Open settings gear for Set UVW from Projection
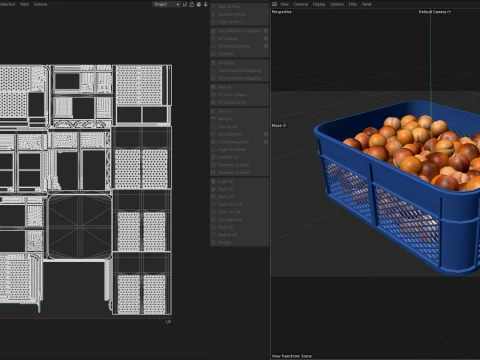The width and height of the screenshot is (480, 360). pyautogui.click(x=266, y=31)
